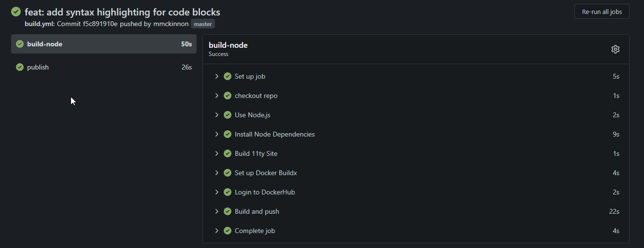Select the build-node job in the sidebar
This screenshot has width=644, height=248.
point(104,44)
